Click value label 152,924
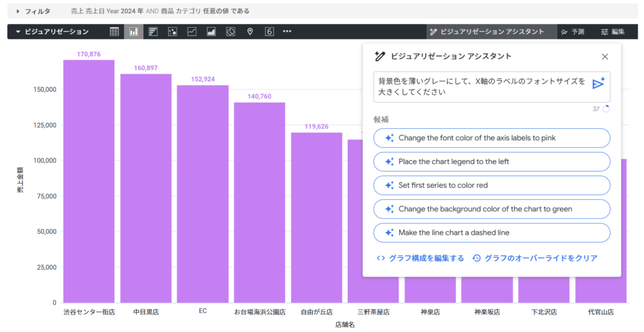This screenshot has height=332, width=644. [x=203, y=79]
